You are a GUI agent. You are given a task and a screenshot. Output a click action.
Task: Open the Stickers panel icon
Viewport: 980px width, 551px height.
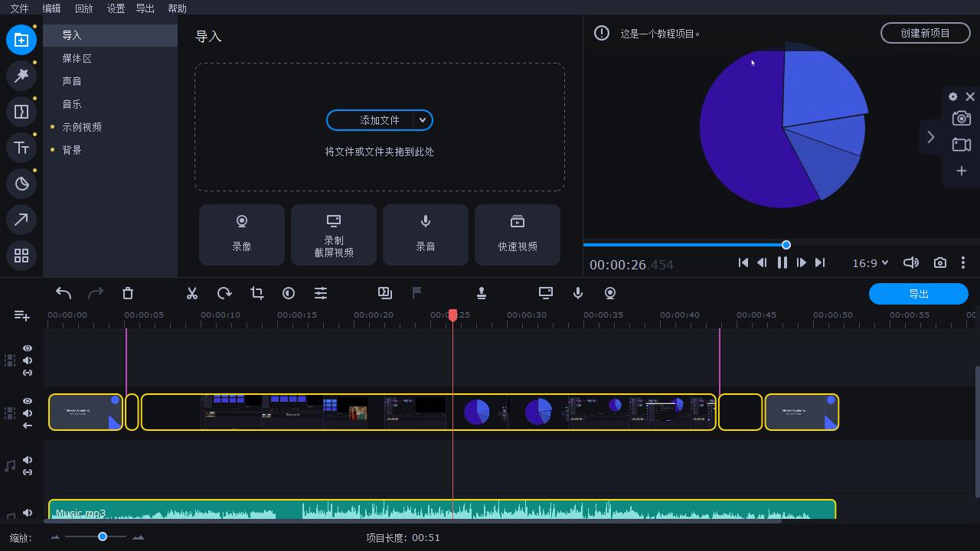(x=21, y=184)
